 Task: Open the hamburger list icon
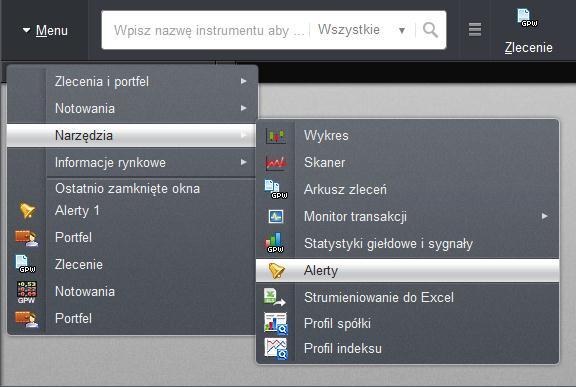point(475,30)
